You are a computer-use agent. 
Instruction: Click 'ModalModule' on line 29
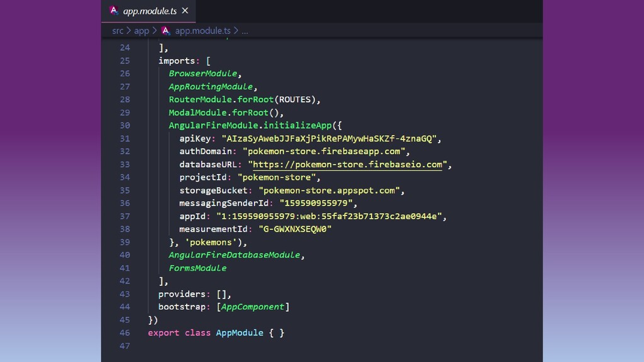pos(197,112)
